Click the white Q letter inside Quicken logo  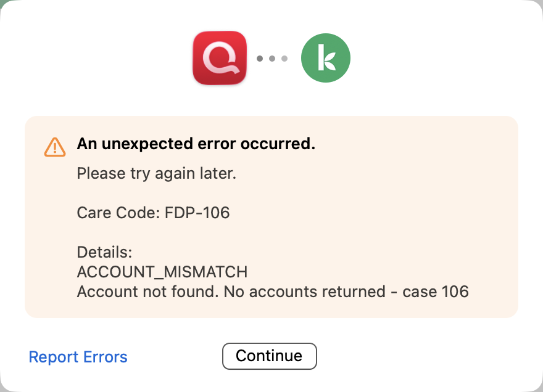coord(219,59)
